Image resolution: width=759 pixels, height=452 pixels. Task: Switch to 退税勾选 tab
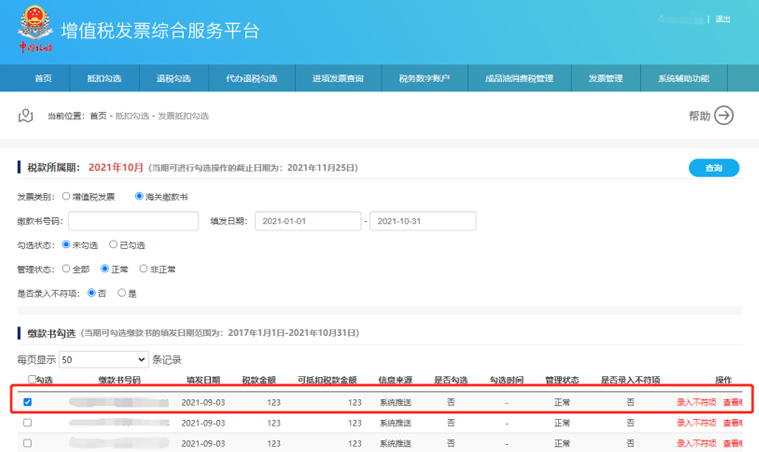pyautogui.click(x=173, y=78)
